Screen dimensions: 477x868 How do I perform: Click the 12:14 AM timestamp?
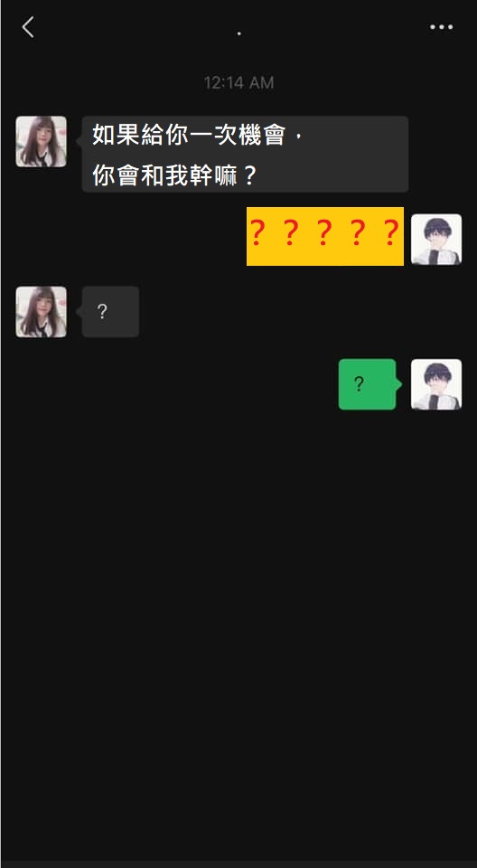(x=238, y=83)
